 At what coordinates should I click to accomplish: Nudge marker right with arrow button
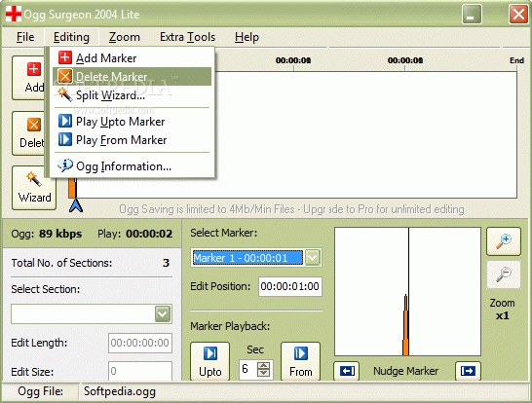pos(468,371)
